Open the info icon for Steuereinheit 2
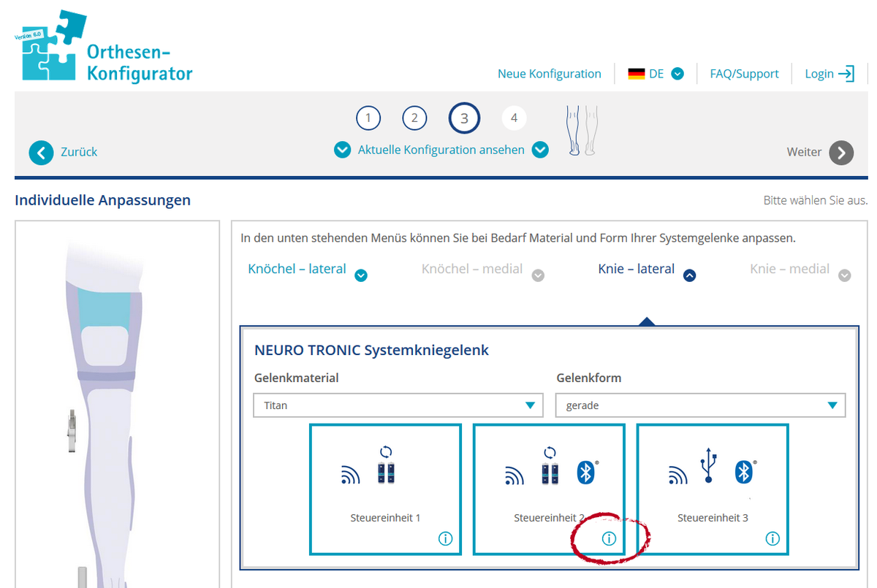Image resolution: width=877 pixels, height=588 pixels. point(609,539)
